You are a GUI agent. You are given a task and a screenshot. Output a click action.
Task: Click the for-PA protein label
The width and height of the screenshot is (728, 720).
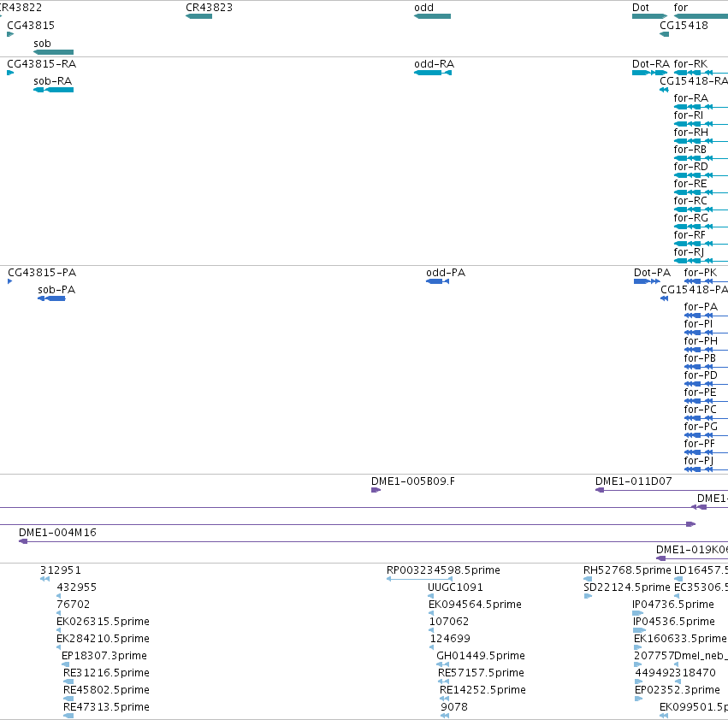(x=701, y=307)
